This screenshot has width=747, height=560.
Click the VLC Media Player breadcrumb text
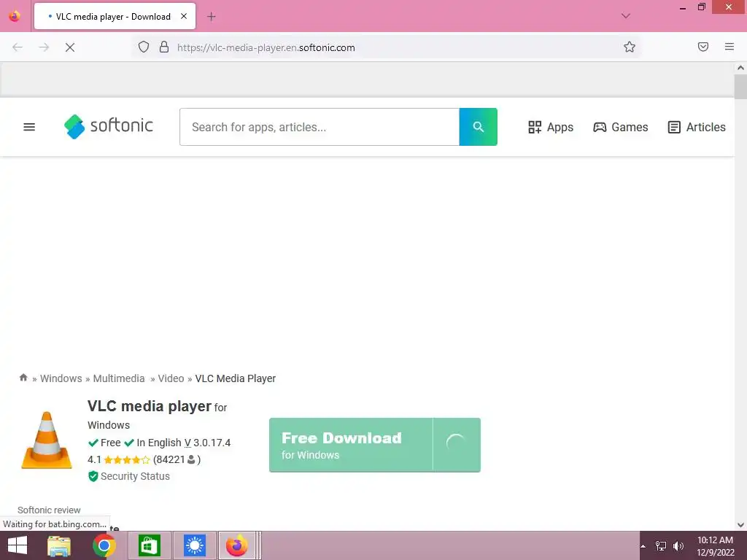click(x=236, y=378)
